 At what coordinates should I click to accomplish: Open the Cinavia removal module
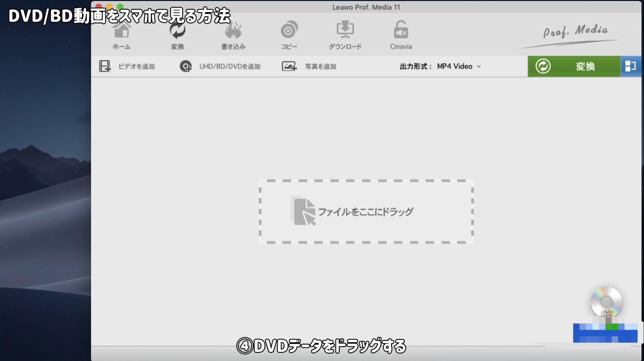pyautogui.click(x=401, y=36)
